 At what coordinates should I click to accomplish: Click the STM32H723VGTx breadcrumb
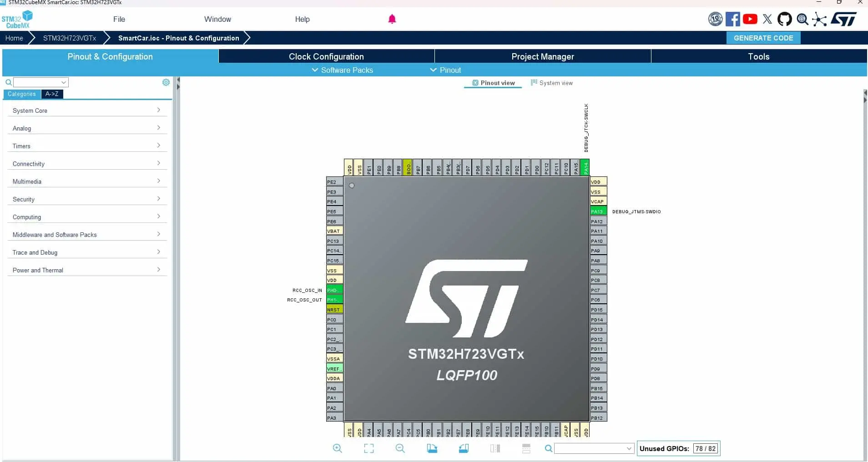pos(70,38)
